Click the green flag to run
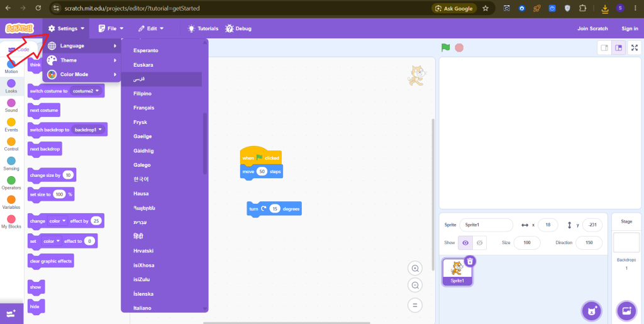Image resolution: width=644 pixels, height=324 pixels. point(446,48)
